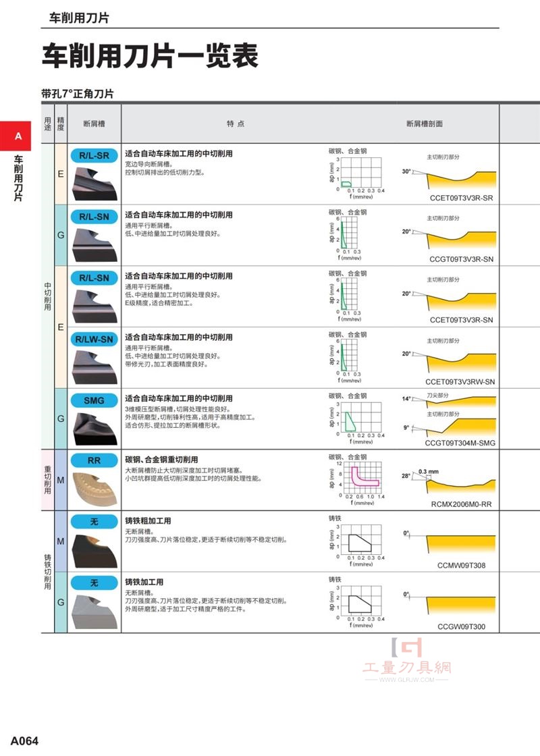Image resolution: width=540 pixels, height=756 pixels.
Task: Click the heading '铸铁加工用'
Action: (144, 582)
